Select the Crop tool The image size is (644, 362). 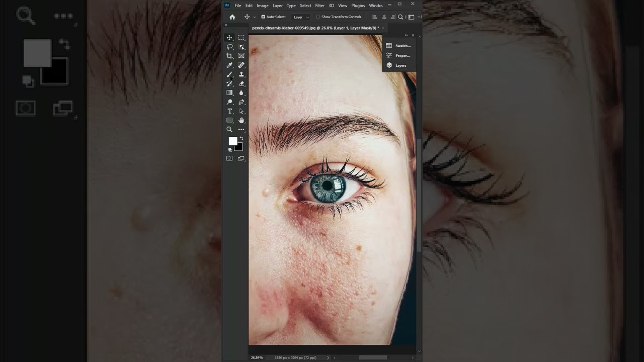pos(229,56)
